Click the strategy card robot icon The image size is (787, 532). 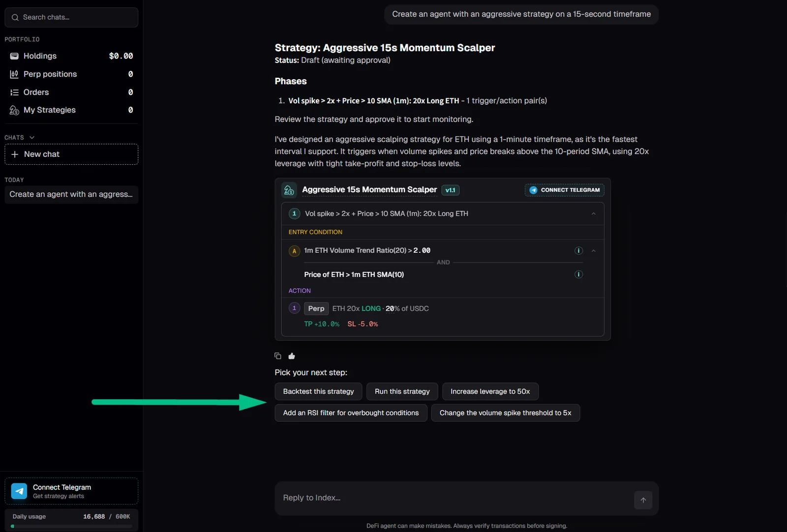point(289,190)
